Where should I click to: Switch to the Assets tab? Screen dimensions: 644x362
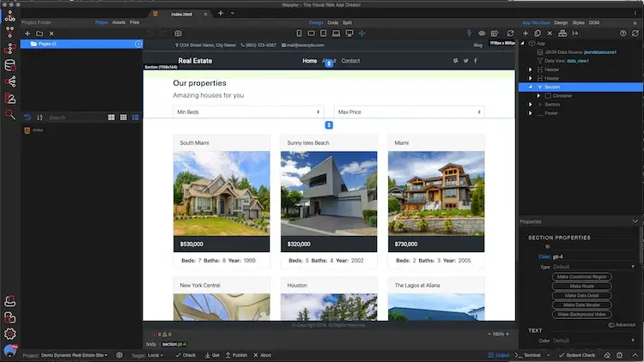118,22
